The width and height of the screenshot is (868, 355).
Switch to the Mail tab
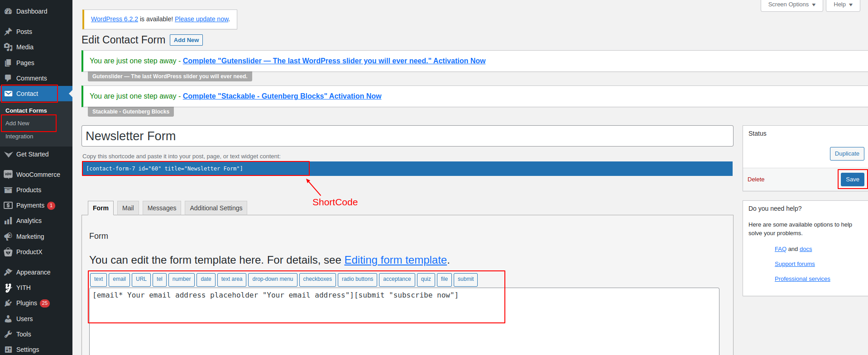pyautogui.click(x=128, y=208)
